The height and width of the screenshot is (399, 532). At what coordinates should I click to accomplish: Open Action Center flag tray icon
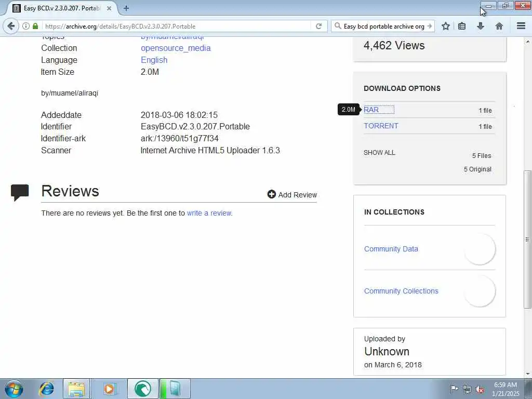(454, 389)
